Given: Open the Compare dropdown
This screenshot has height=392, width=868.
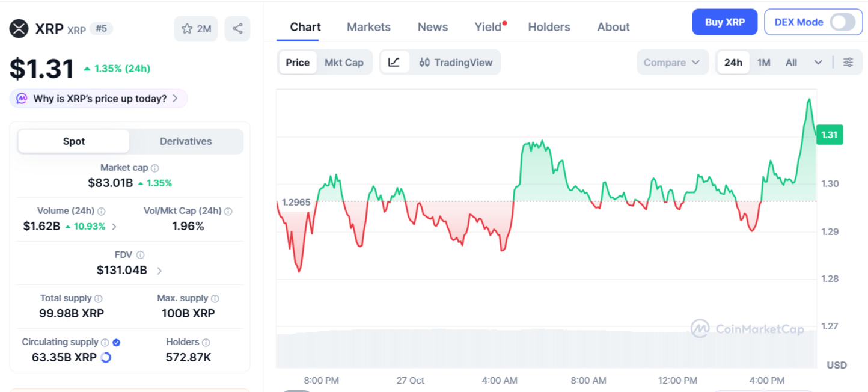Looking at the screenshot, I should click(671, 62).
